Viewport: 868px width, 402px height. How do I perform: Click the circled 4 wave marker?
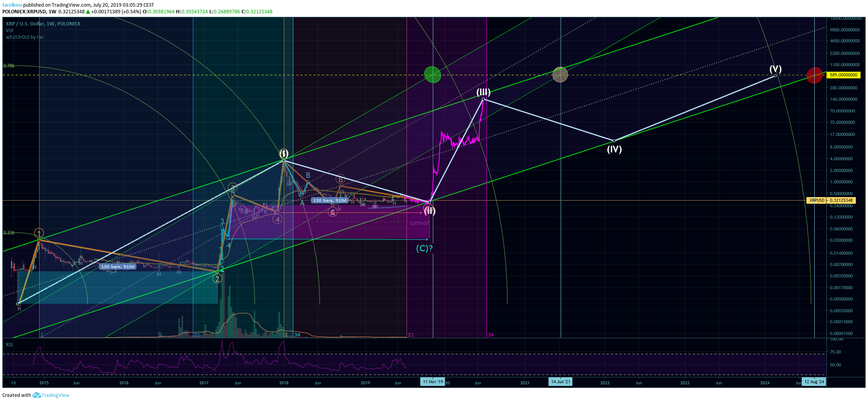pos(278,219)
